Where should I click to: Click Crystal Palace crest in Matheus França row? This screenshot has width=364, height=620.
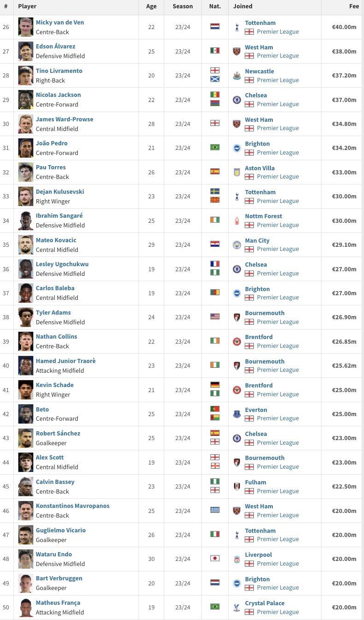pyautogui.click(x=237, y=607)
